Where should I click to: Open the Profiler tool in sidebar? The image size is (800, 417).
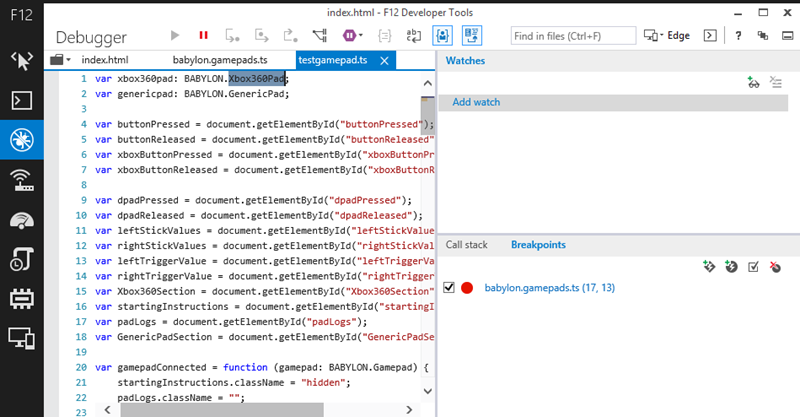coord(21,259)
